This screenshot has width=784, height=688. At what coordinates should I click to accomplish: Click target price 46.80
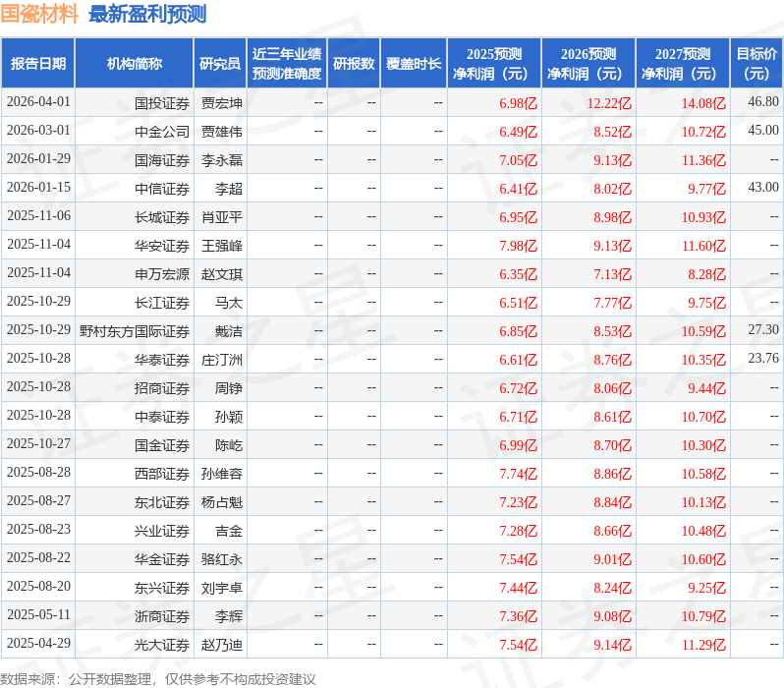(763, 101)
